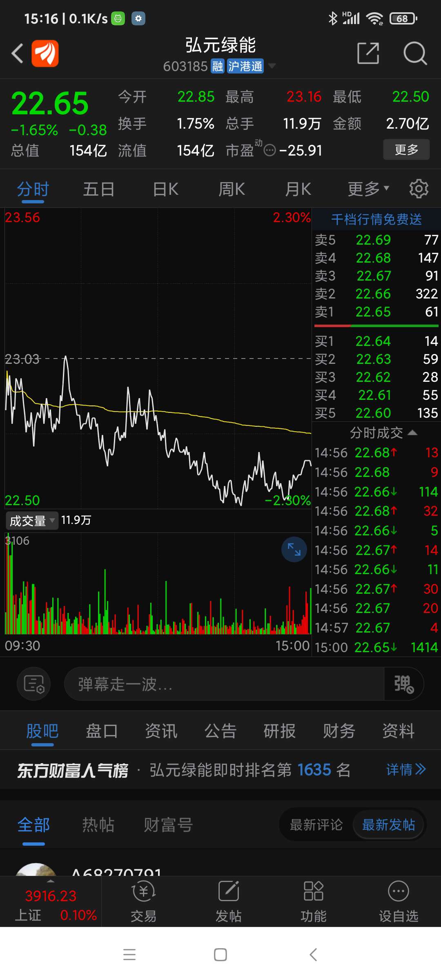The width and height of the screenshot is (441, 980).
Task: Tap Android system back button
Action: click(313, 955)
